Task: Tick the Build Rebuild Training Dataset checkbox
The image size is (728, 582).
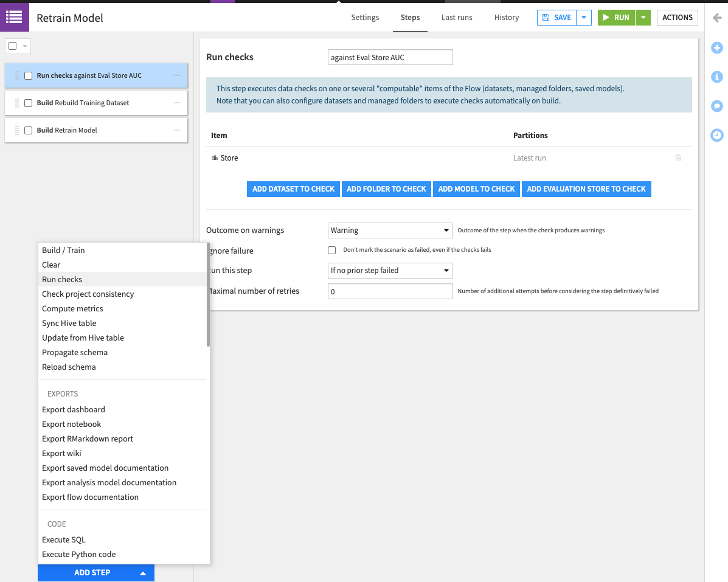Action: click(x=29, y=103)
